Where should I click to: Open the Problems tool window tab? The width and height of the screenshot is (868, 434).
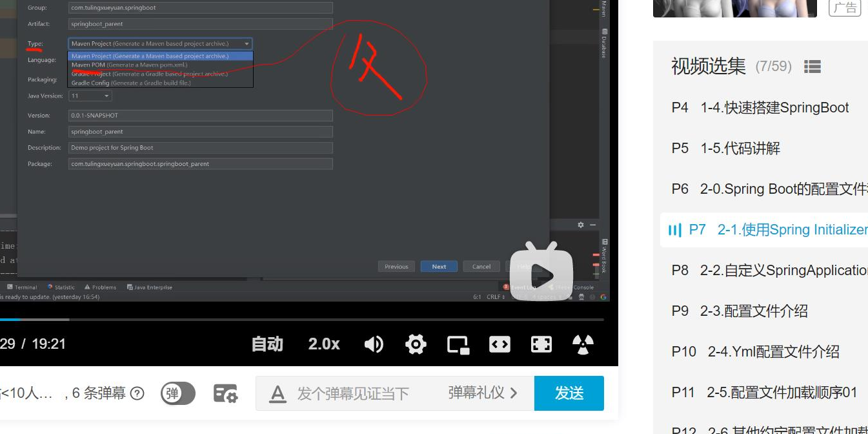(x=100, y=287)
